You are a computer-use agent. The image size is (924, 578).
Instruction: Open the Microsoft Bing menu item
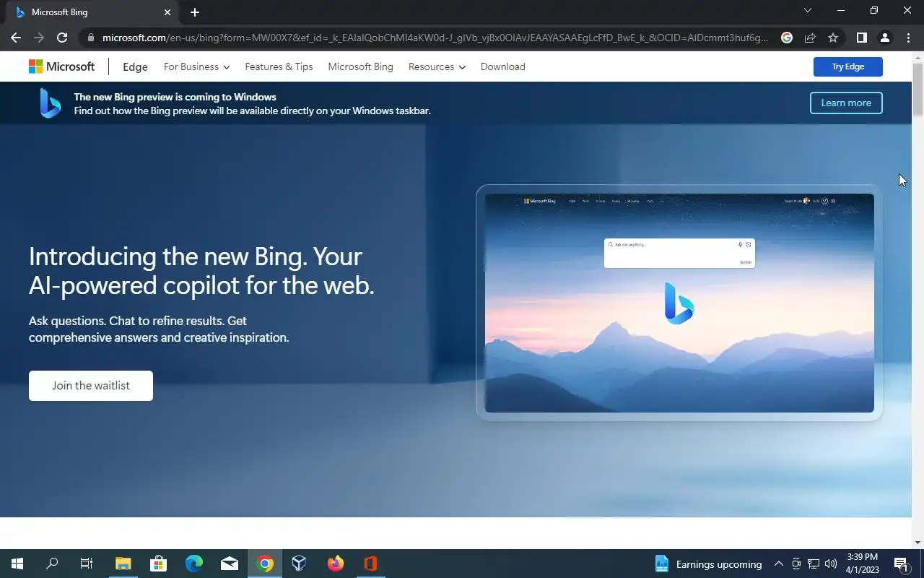(x=360, y=66)
